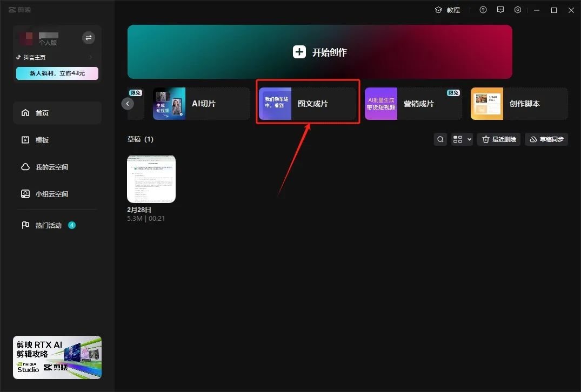Click the TikTok icon beside 抖音主页
Viewport: 581px width, 392px height.
click(x=18, y=57)
